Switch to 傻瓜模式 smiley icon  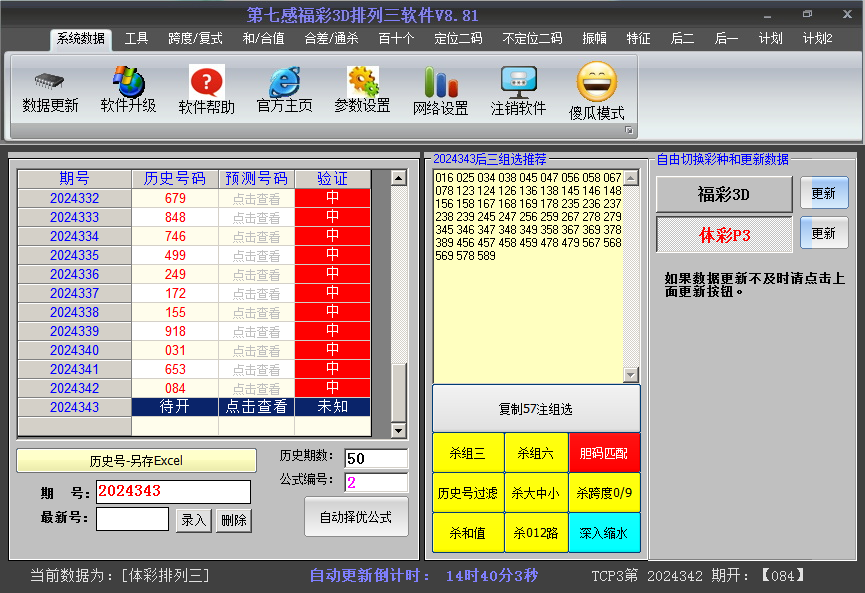pos(597,81)
